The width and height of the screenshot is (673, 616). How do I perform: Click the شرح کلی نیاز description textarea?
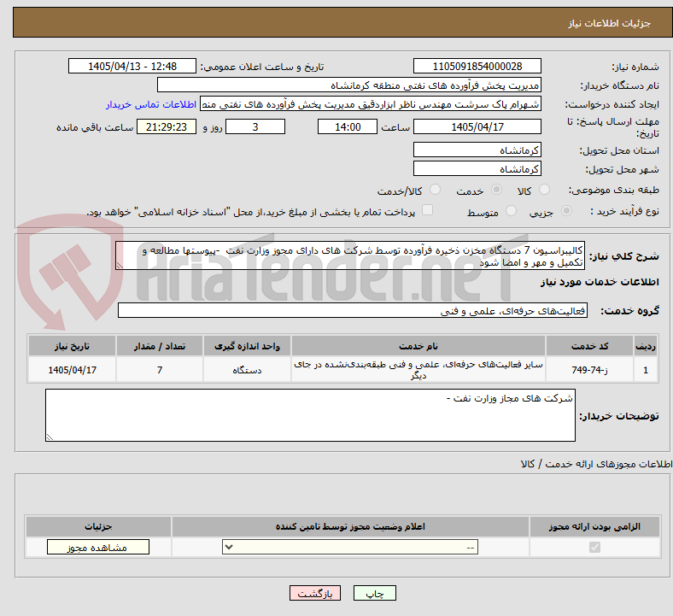tap(350, 255)
